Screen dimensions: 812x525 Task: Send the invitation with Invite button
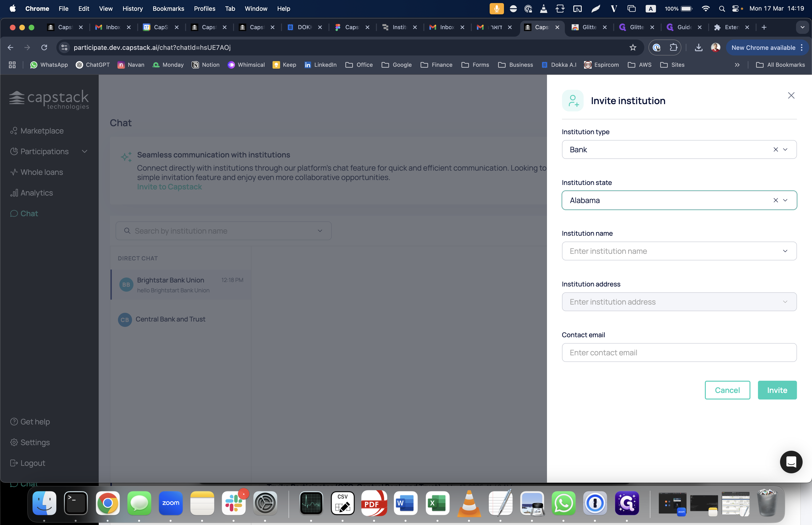pos(777,390)
